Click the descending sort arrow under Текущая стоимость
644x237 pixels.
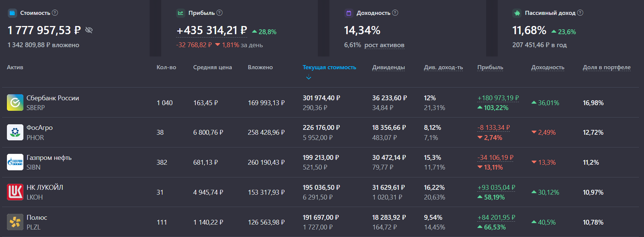309,77
